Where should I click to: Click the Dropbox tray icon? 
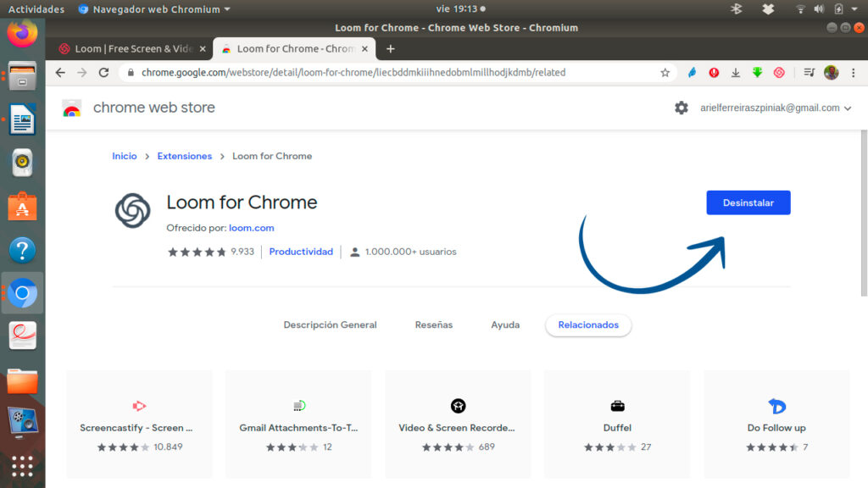pos(768,8)
